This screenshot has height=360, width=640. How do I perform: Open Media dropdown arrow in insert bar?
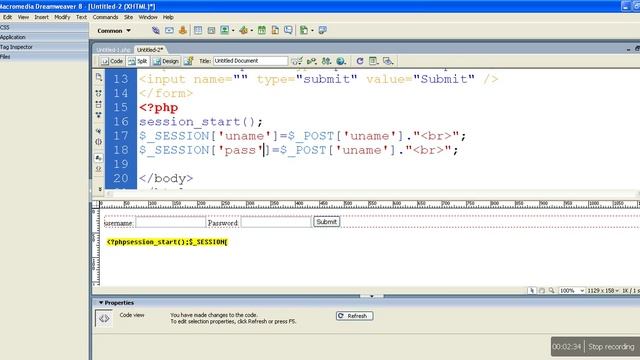(x=251, y=31)
